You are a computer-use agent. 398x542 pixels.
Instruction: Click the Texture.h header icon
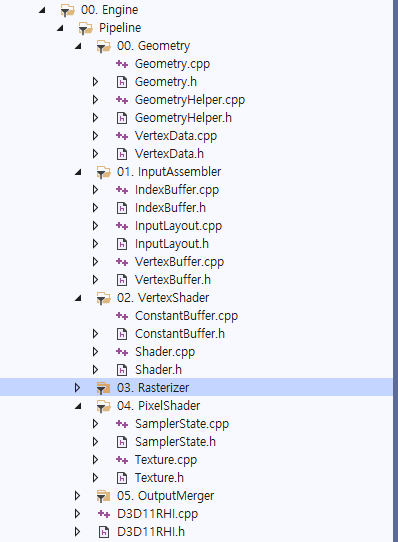(x=122, y=478)
